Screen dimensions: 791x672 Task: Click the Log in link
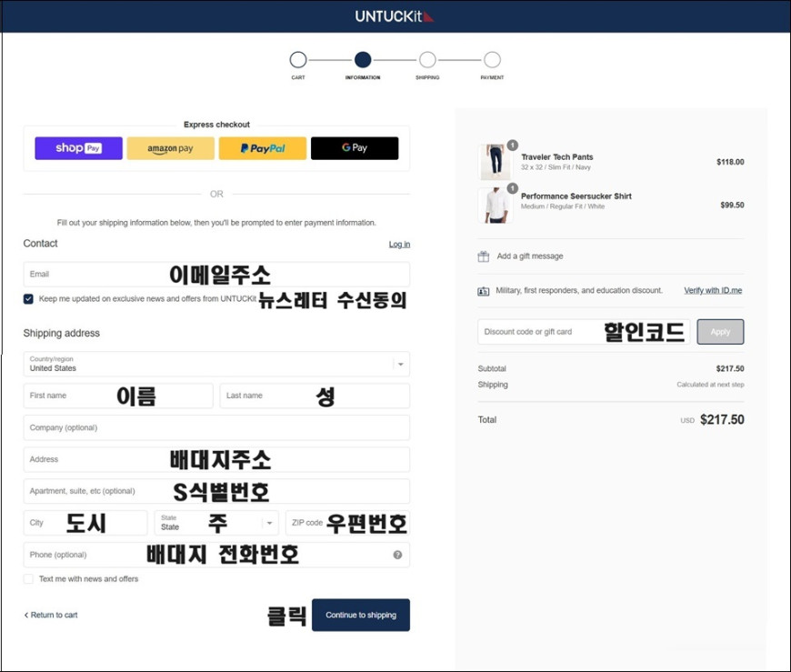click(x=399, y=245)
